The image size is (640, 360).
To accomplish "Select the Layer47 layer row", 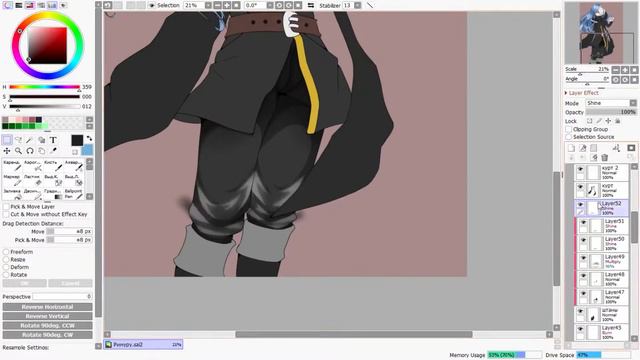I will [603, 297].
